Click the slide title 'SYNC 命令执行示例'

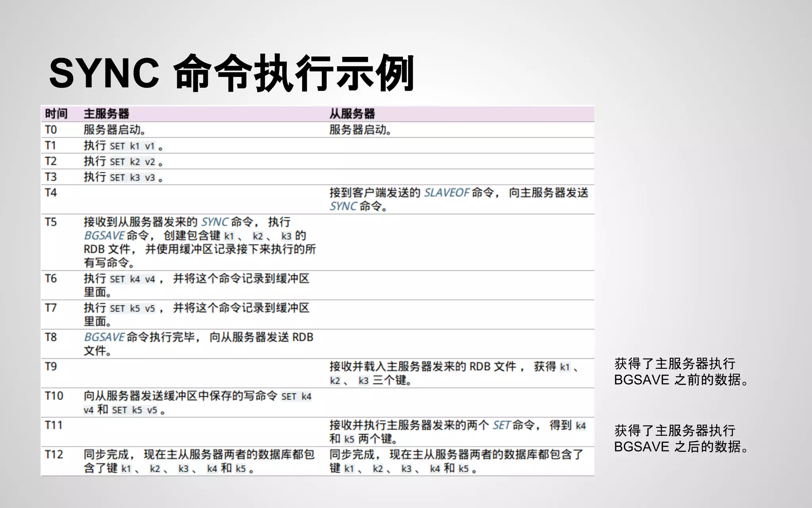(x=232, y=73)
